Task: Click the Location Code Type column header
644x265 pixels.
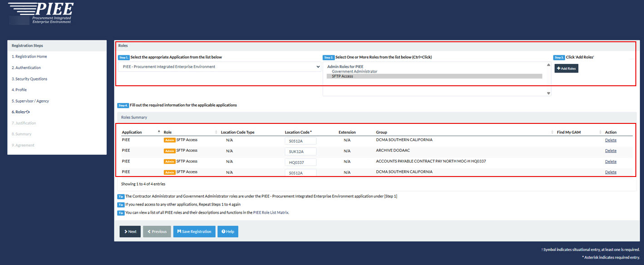Action: (x=238, y=132)
